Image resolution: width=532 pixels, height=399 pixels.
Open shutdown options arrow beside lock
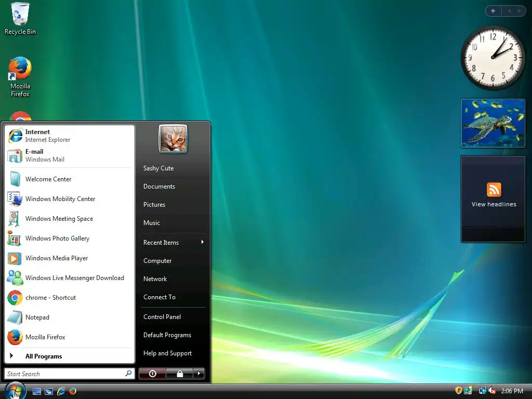click(199, 374)
